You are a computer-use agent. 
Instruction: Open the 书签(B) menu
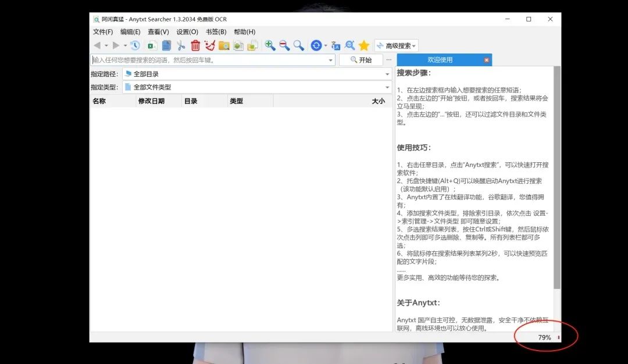pos(216,31)
